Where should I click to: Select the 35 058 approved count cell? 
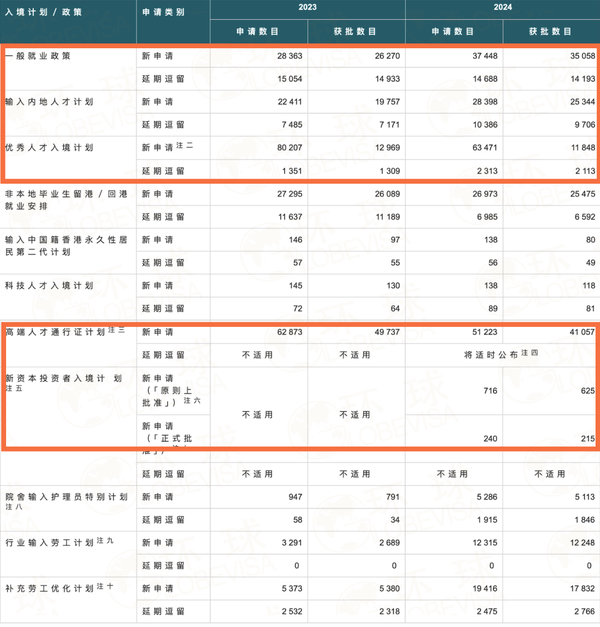582,56
